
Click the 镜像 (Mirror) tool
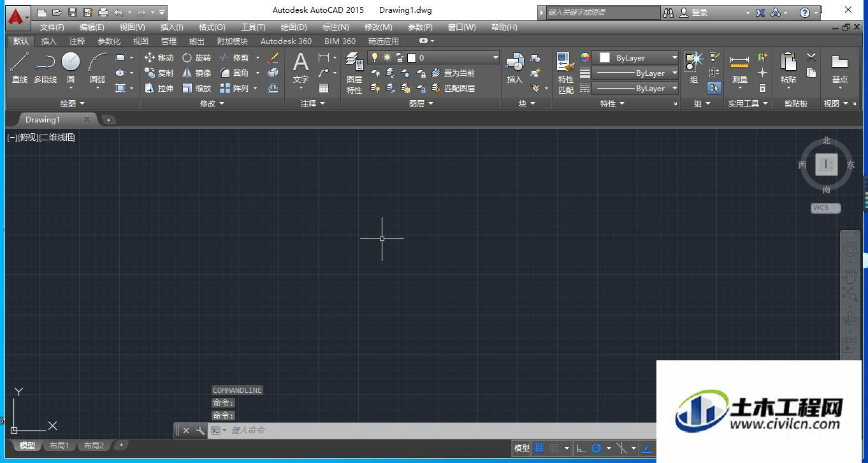(x=196, y=73)
